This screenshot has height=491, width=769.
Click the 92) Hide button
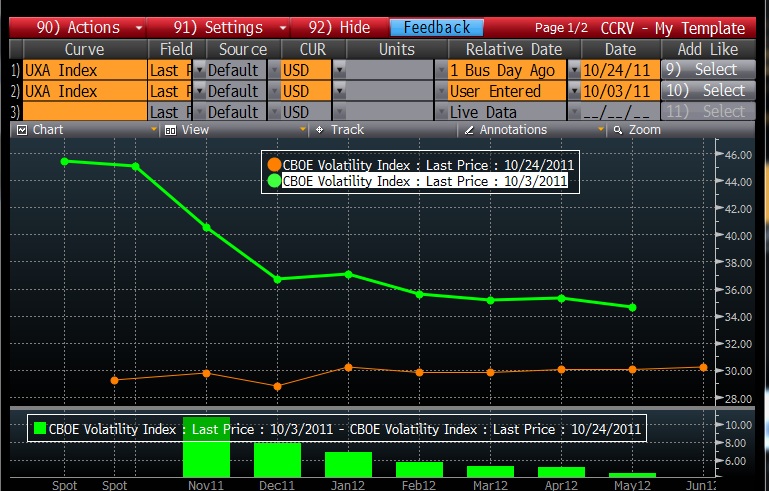pos(339,27)
